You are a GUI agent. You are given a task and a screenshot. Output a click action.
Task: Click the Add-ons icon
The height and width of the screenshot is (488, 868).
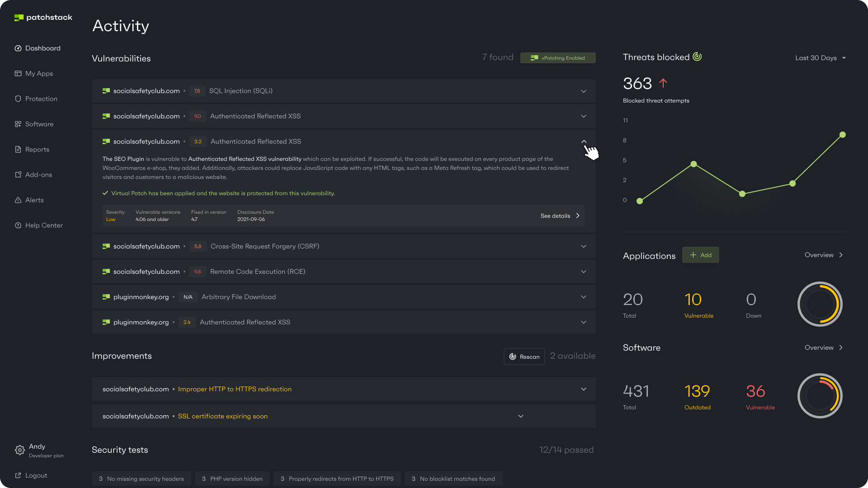tap(18, 175)
